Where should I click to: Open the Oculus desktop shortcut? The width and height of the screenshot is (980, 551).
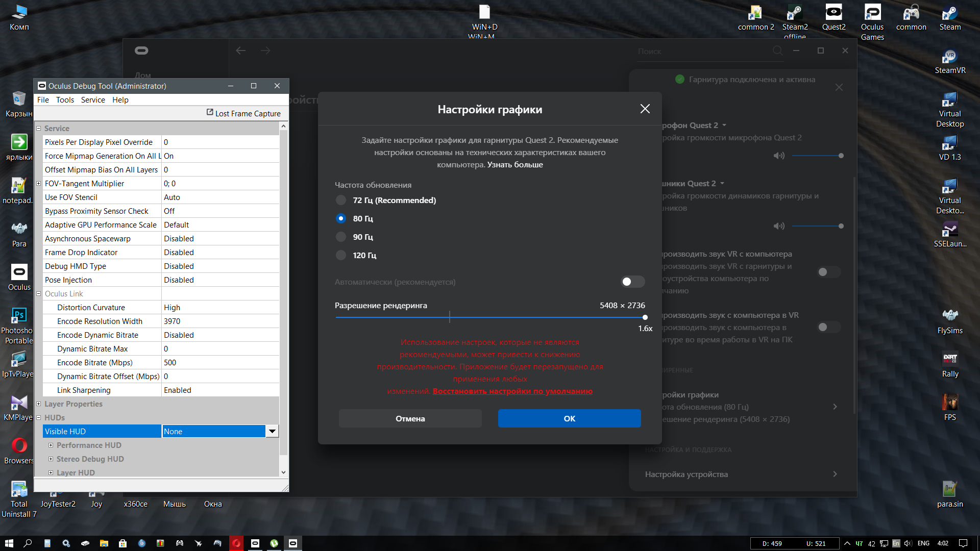[x=19, y=277]
